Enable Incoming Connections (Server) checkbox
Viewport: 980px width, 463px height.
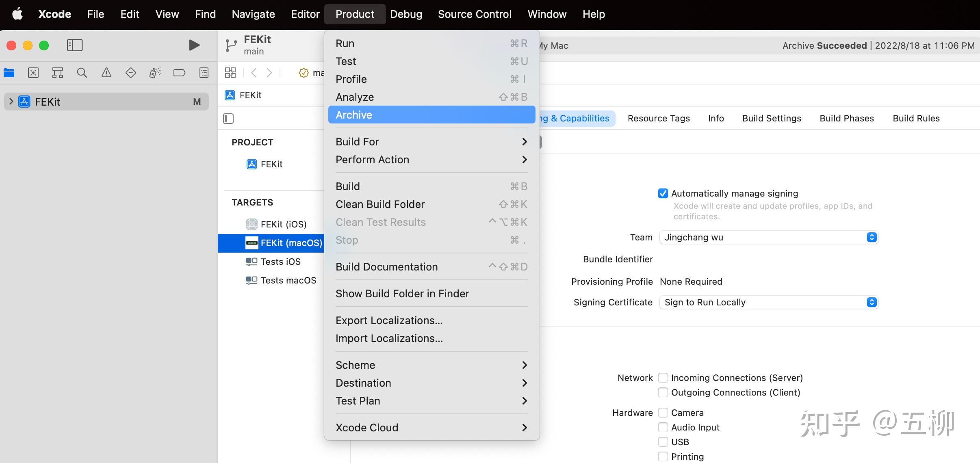click(663, 378)
